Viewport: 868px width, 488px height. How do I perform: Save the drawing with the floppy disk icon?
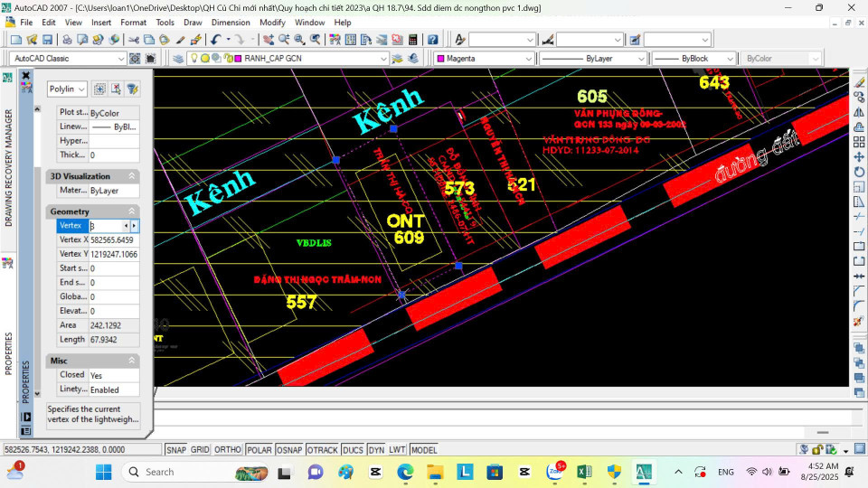point(47,40)
